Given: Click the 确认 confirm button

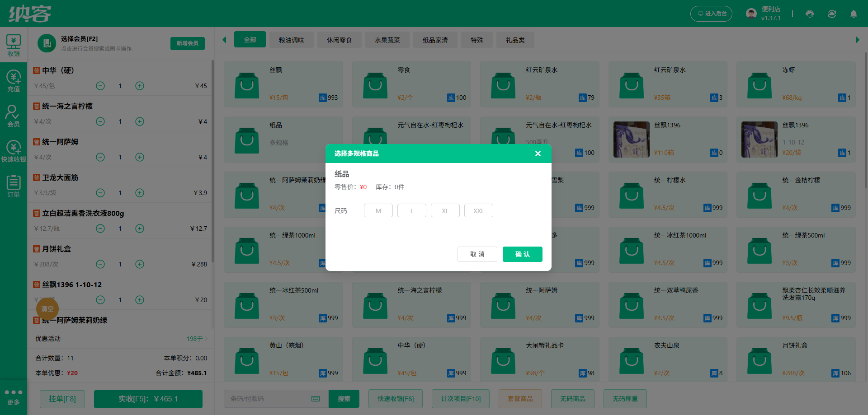Looking at the screenshot, I should click(523, 254).
